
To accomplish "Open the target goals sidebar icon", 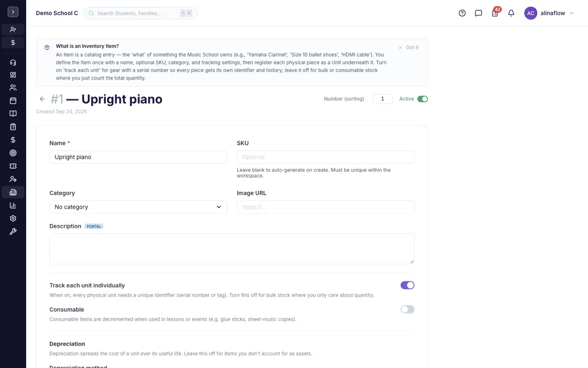I will 13,153.
